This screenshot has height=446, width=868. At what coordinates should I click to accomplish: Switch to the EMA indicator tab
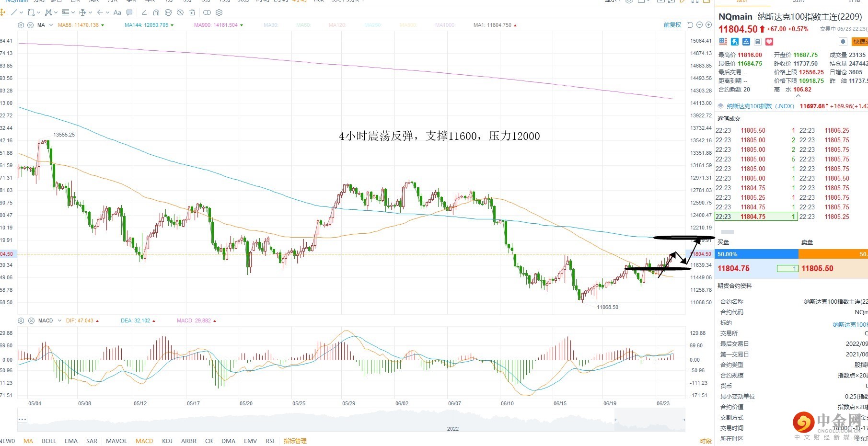71,441
